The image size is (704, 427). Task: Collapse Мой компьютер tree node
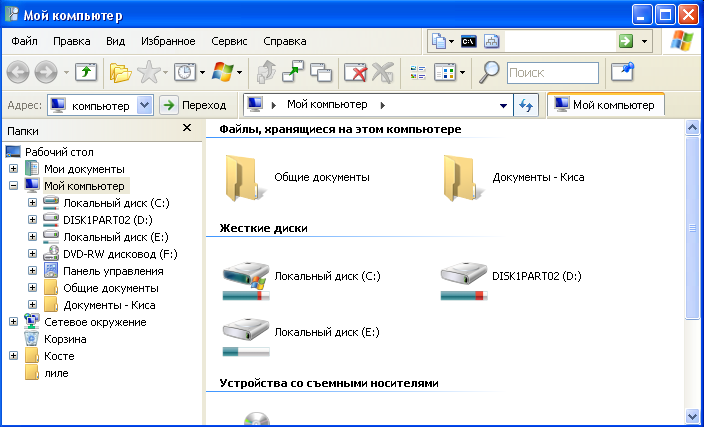click(x=13, y=185)
